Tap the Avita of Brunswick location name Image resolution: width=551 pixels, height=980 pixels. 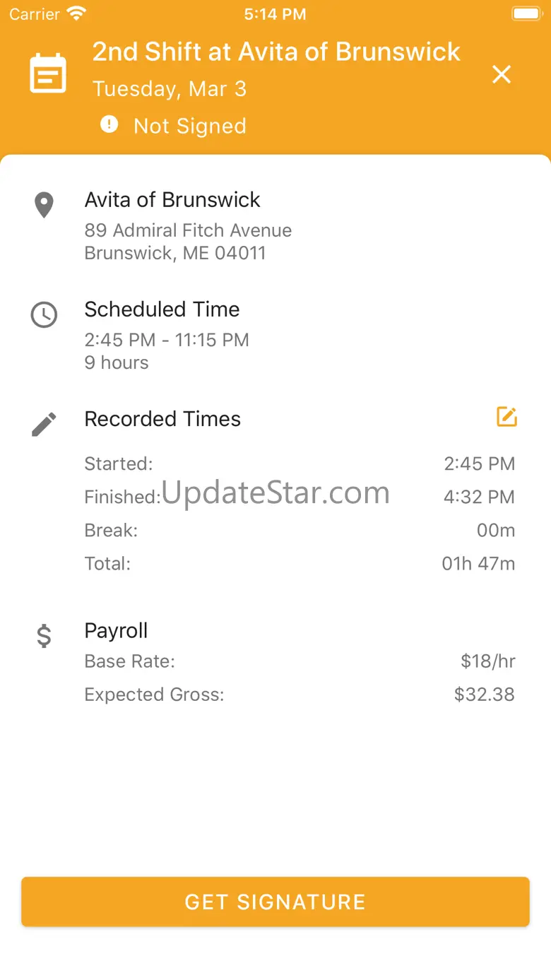172,199
